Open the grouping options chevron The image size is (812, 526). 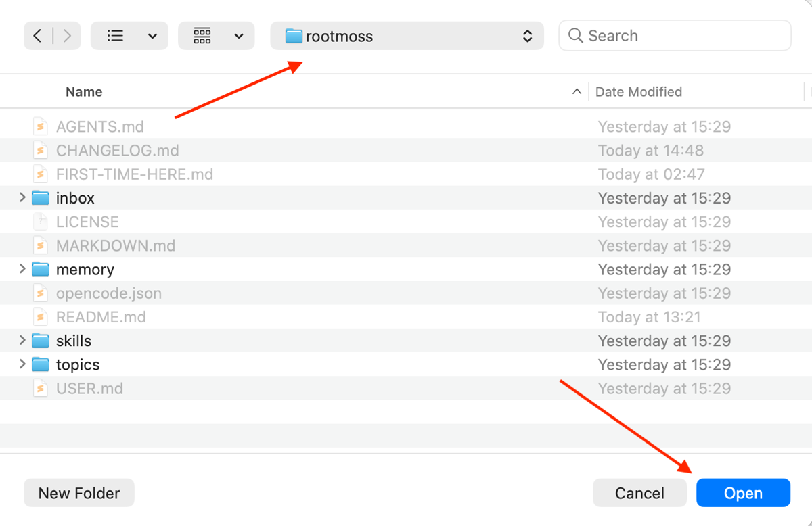(239, 36)
